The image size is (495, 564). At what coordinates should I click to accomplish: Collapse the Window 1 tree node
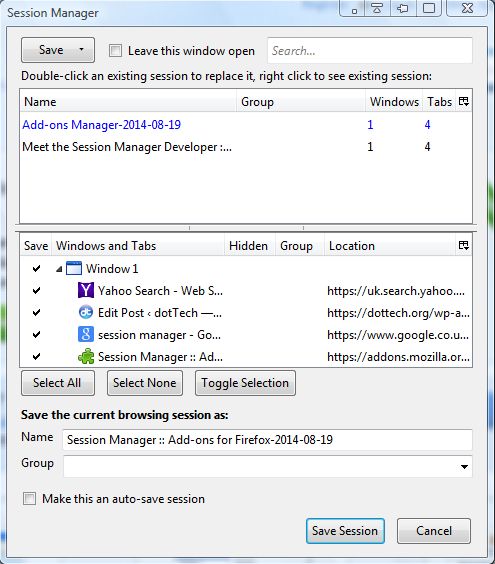(x=59, y=269)
